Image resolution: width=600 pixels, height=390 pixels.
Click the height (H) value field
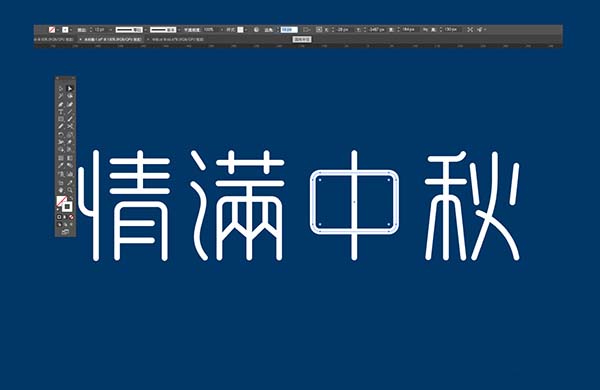point(451,29)
